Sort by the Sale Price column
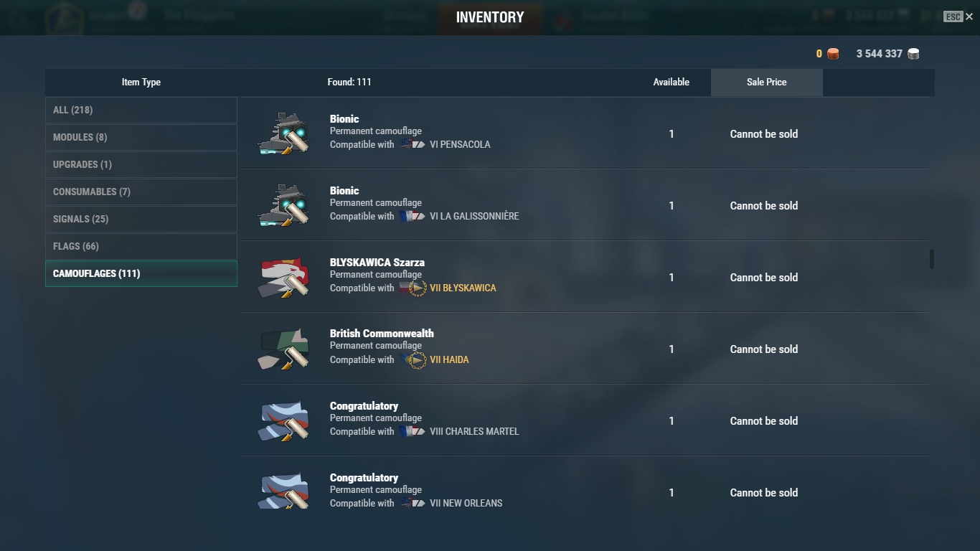Image resolution: width=980 pixels, height=551 pixels. coord(767,83)
